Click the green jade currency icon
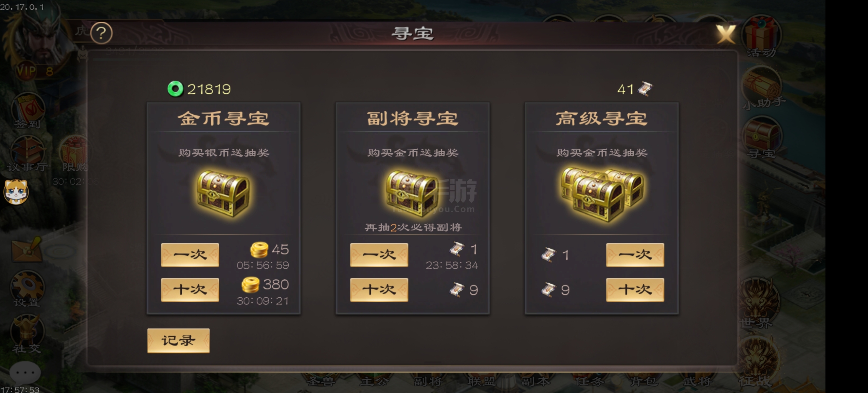The image size is (868, 393). 175,89
